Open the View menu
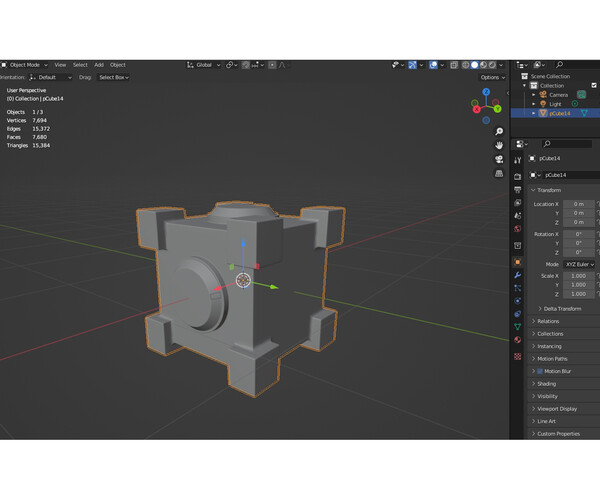This screenshot has height=500, width=600. point(60,65)
